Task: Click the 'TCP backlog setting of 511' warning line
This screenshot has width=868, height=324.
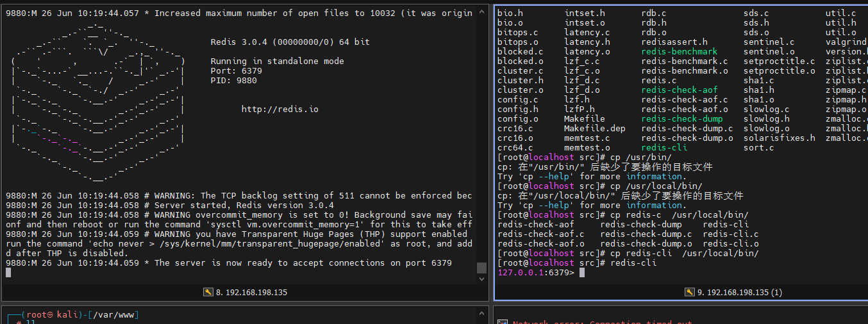Action: (x=238, y=196)
